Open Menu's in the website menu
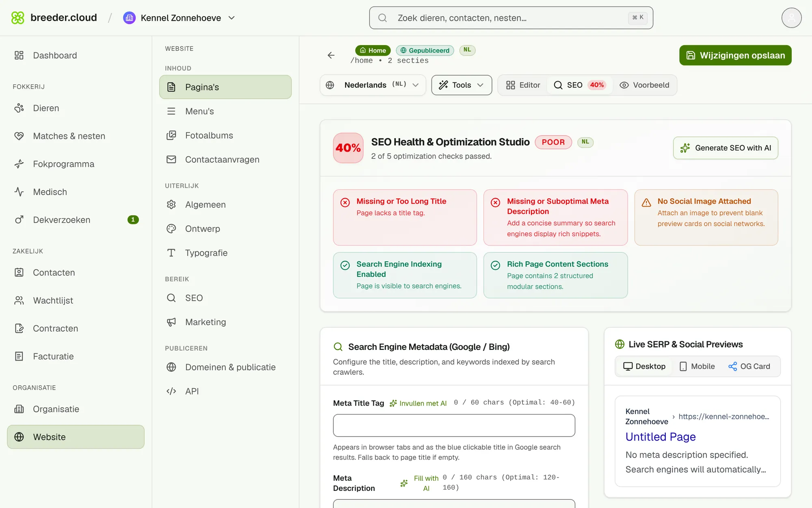Viewport: 812px width, 508px height. (225, 111)
